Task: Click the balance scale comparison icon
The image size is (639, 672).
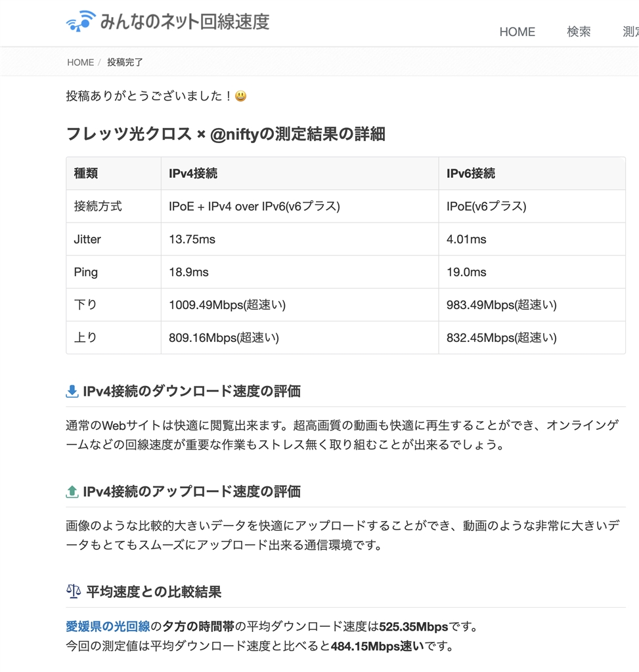Action: pyautogui.click(x=74, y=592)
